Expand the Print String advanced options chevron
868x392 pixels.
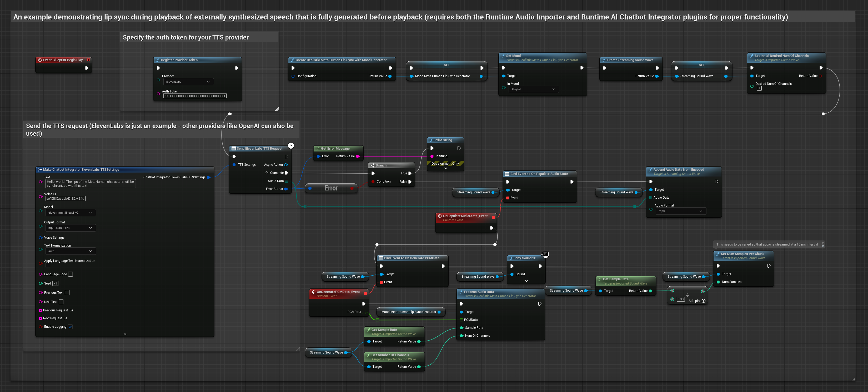point(445,168)
